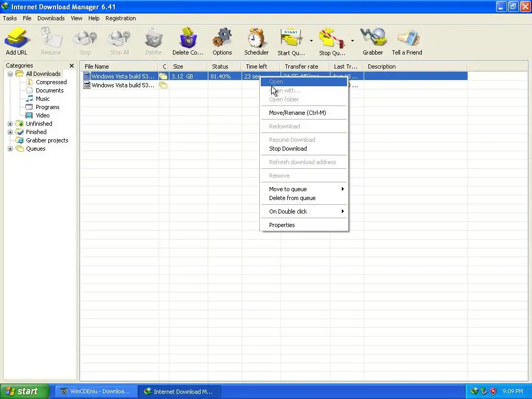This screenshot has width=532, height=399.
Task: Click the 3.12 GB size cell
Action: 188,76
